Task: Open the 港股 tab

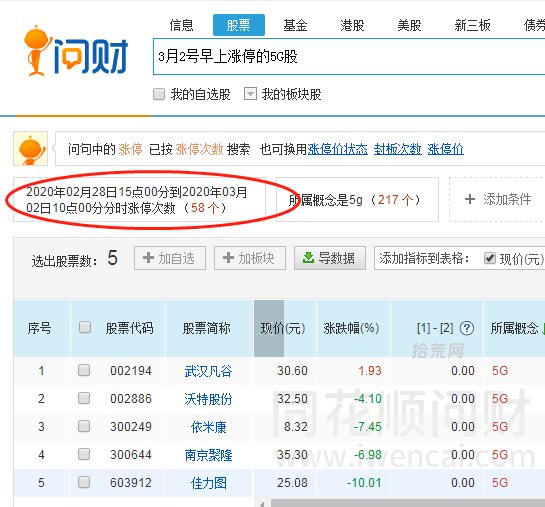Action: (x=352, y=25)
